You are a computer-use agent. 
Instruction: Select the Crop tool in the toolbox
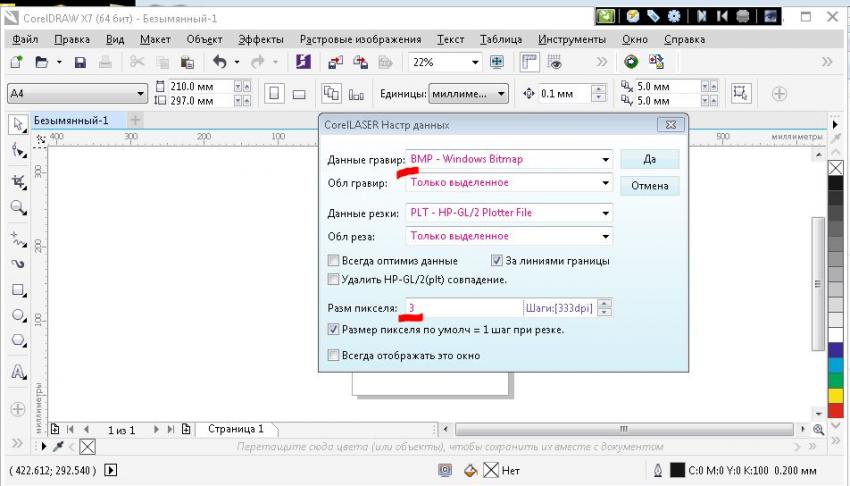tap(18, 181)
